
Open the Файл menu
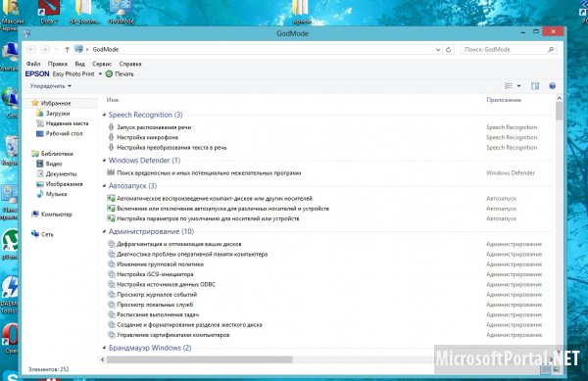(x=33, y=64)
